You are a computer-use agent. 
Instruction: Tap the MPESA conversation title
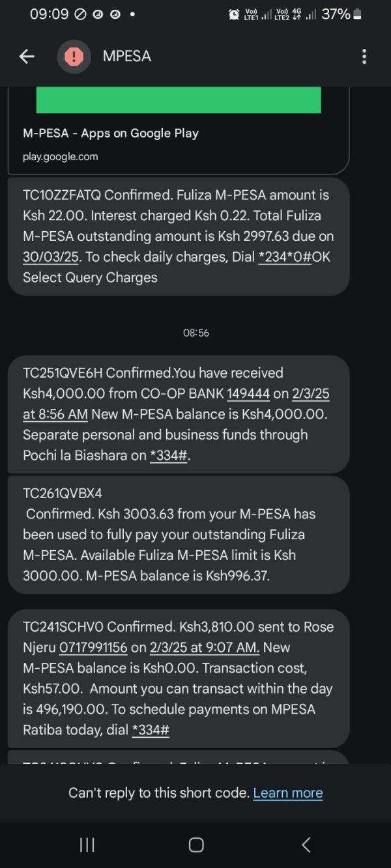click(x=127, y=57)
